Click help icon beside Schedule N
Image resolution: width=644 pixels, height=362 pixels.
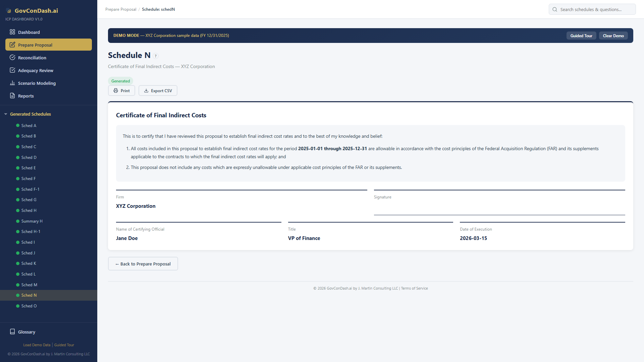coord(156,56)
